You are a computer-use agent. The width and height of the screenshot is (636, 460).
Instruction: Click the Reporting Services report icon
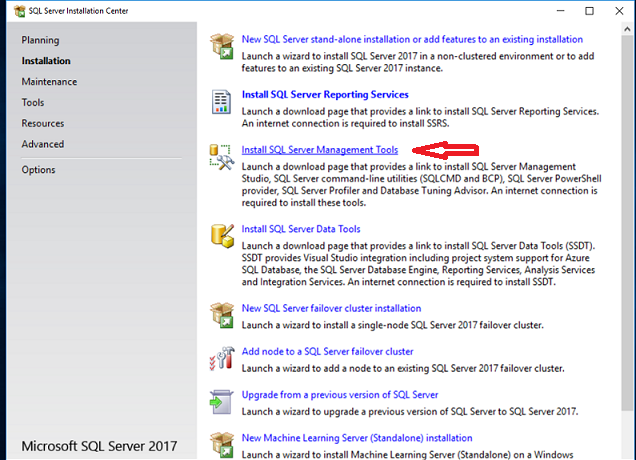pyautogui.click(x=221, y=101)
